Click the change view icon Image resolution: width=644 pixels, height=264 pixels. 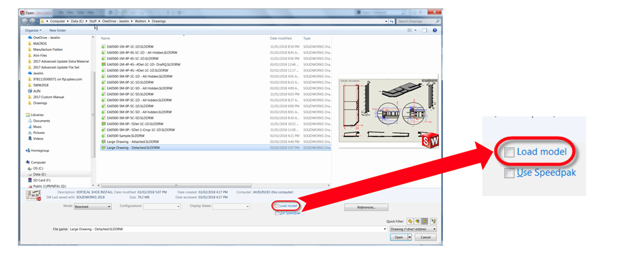pyautogui.click(x=409, y=30)
